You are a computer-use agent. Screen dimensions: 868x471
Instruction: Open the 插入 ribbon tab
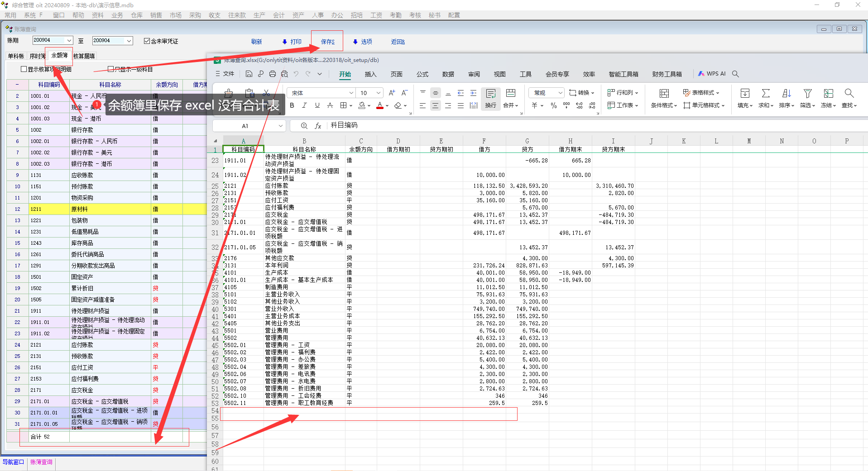tap(370, 74)
